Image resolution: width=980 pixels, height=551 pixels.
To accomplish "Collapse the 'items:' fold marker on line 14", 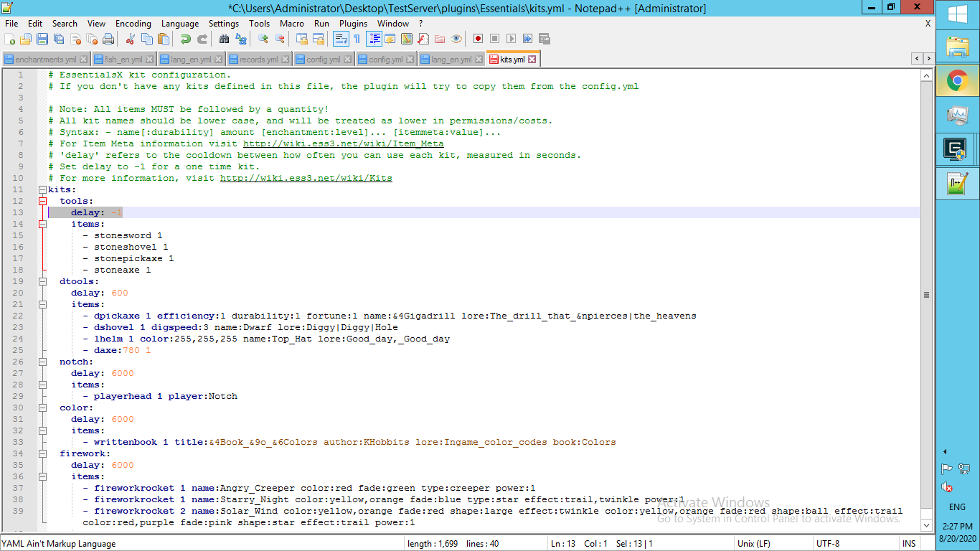I will 42,224.
